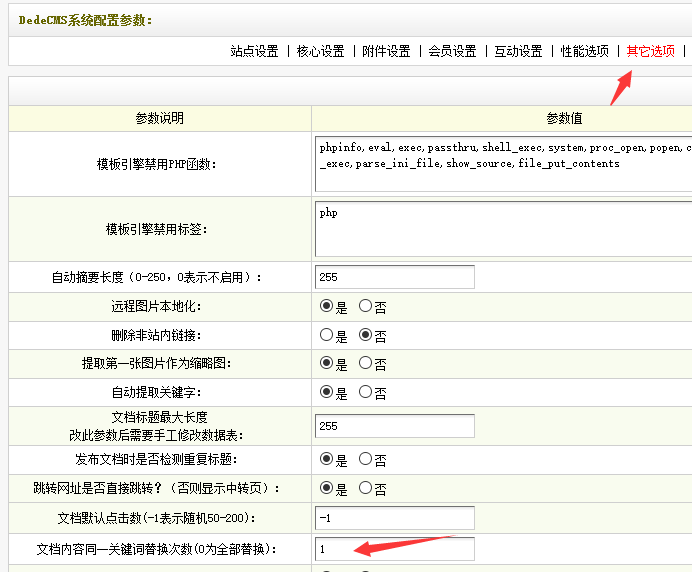
Task: Select 否 for 提取第一张图片作为缩略图
Action: point(366,364)
